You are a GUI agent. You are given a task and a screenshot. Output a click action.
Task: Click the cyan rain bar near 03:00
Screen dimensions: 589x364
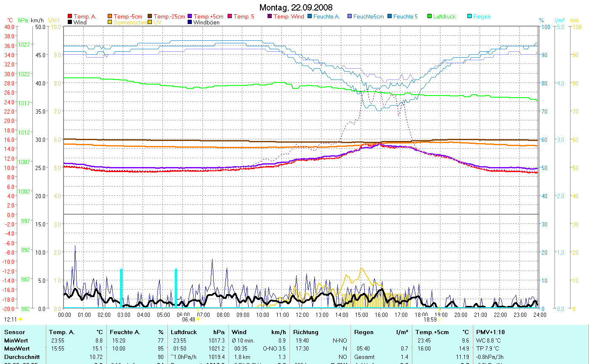[x=121, y=288]
